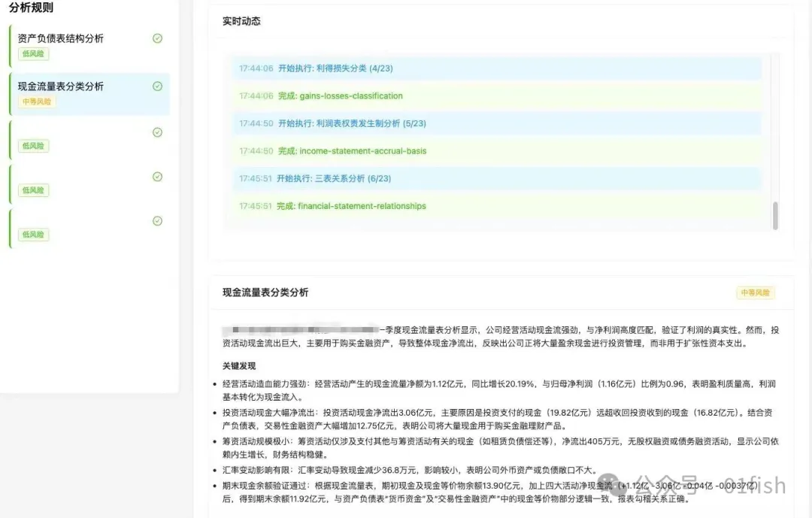Click the 中等风险 badge in the sidebar
The image size is (812, 518).
(37, 101)
